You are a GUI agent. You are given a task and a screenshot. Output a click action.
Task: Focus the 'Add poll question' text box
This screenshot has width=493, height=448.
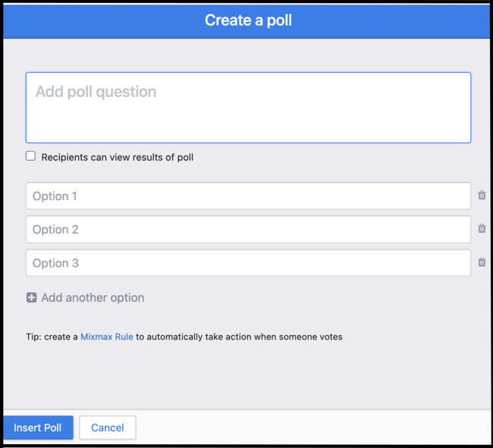pos(248,108)
